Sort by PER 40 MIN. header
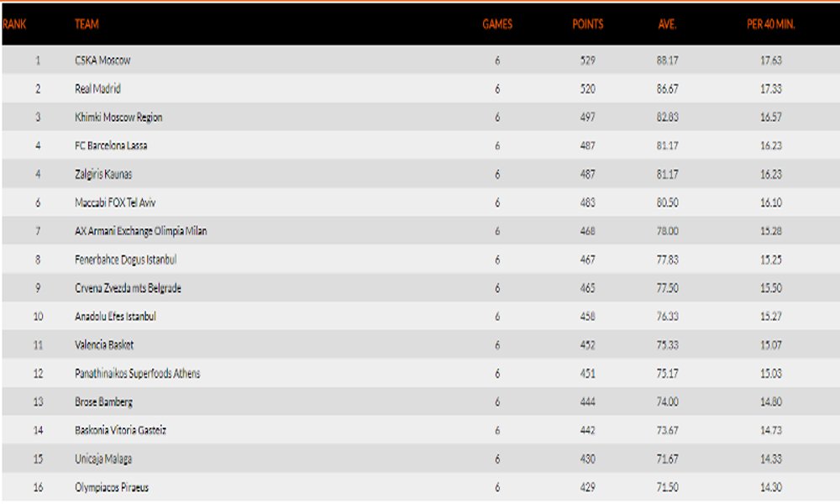The width and height of the screenshot is (840, 504). [x=770, y=24]
